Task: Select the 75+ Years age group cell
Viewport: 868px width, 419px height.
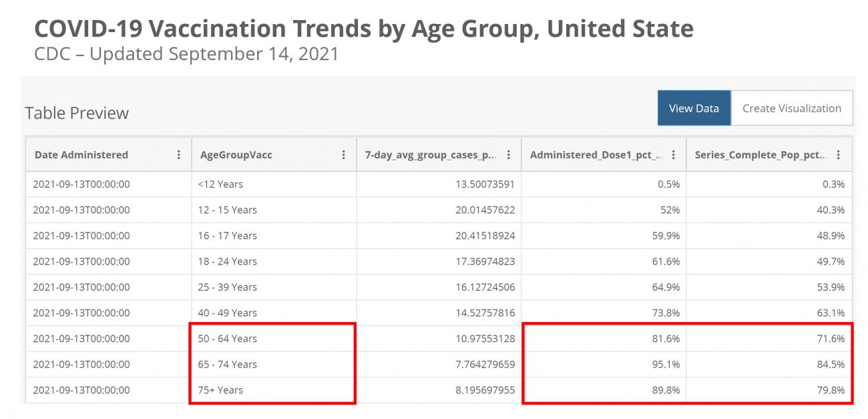Action: pos(220,390)
